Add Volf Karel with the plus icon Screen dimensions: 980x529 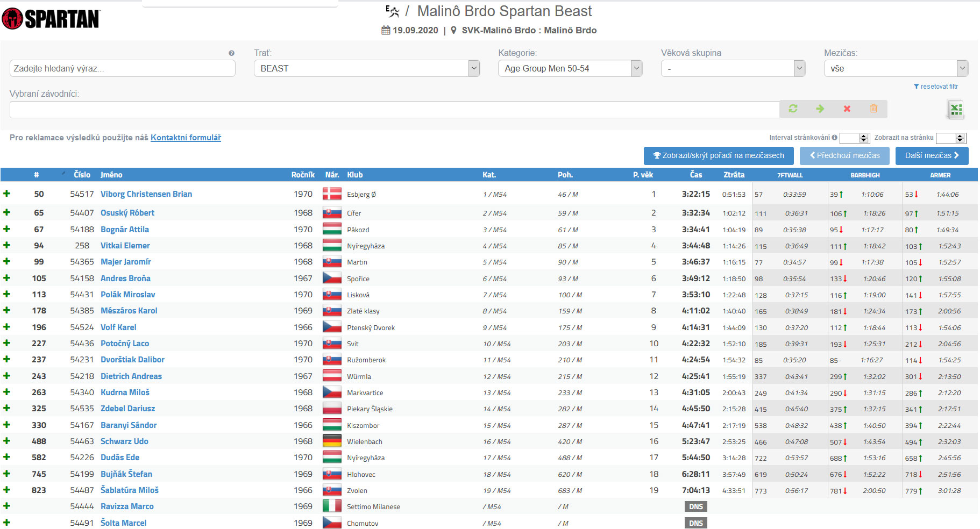pyautogui.click(x=6, y=327)
